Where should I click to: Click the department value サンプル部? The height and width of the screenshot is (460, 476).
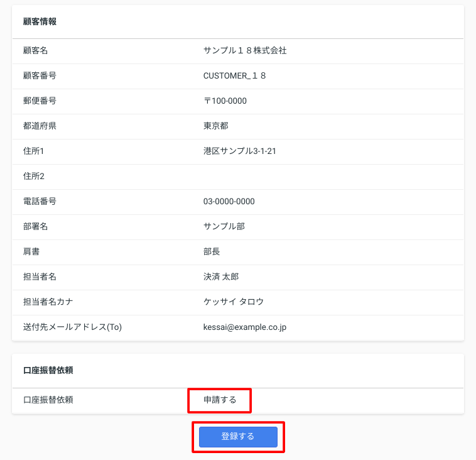coord(224,226)
